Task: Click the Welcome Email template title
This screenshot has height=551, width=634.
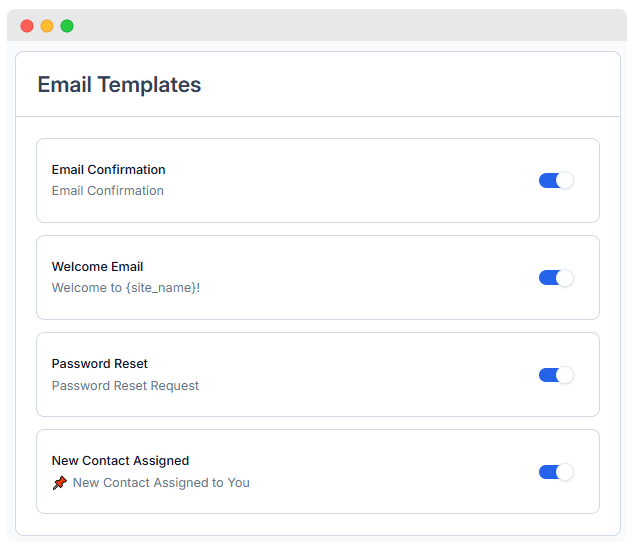Action: coord(97,267)
